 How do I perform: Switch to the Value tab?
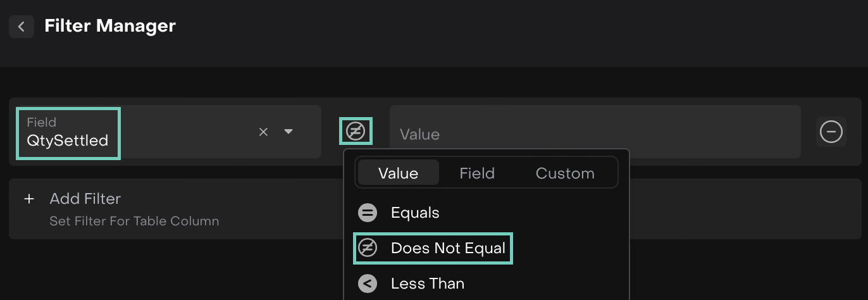398,173
